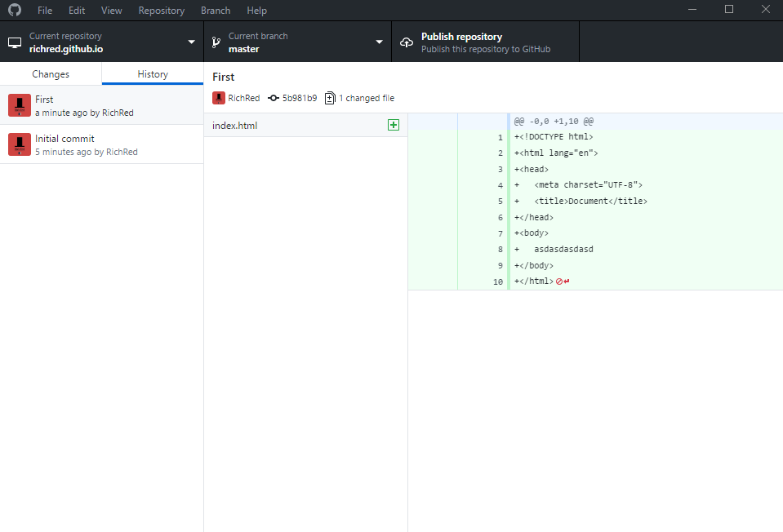Viewport: 783px width, 532px height.
Task: Open the Repository menu
Action: (161, 10)
